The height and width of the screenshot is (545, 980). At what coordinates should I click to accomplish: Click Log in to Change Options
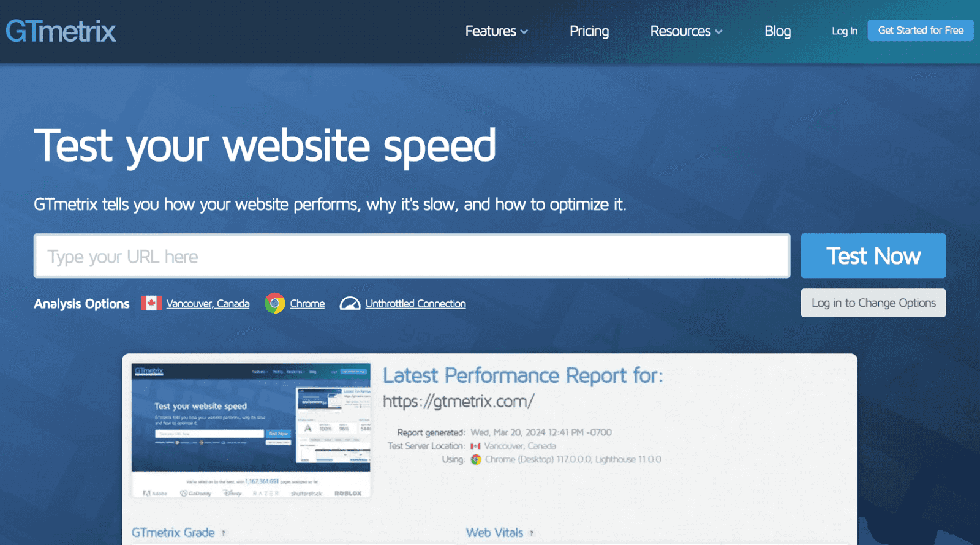(873, 303)
